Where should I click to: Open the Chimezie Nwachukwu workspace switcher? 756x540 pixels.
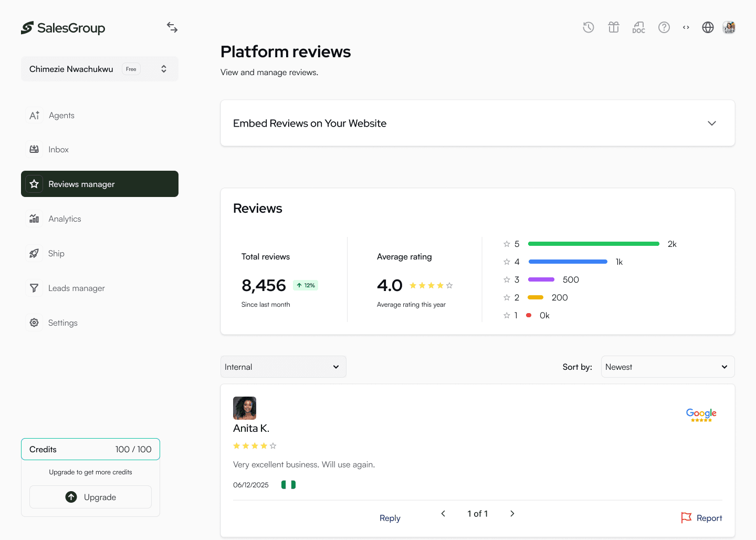click(x=100, y=69)
